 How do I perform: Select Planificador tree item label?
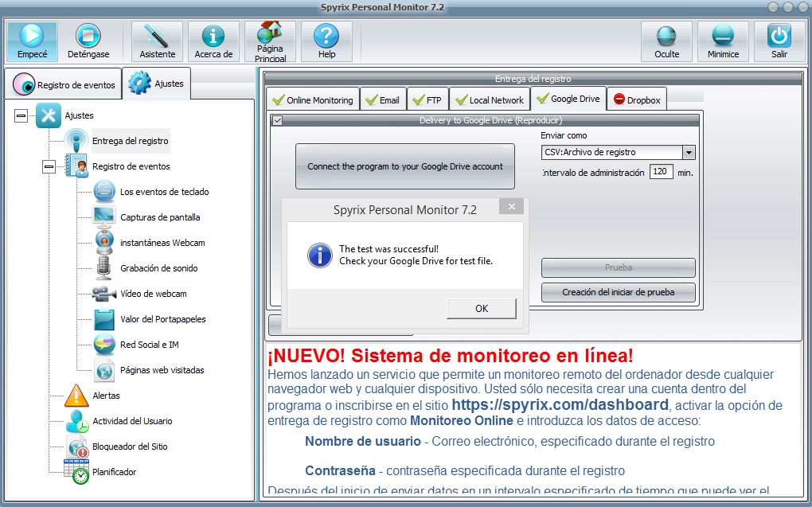pyautogui.click(x=115, y=472)
